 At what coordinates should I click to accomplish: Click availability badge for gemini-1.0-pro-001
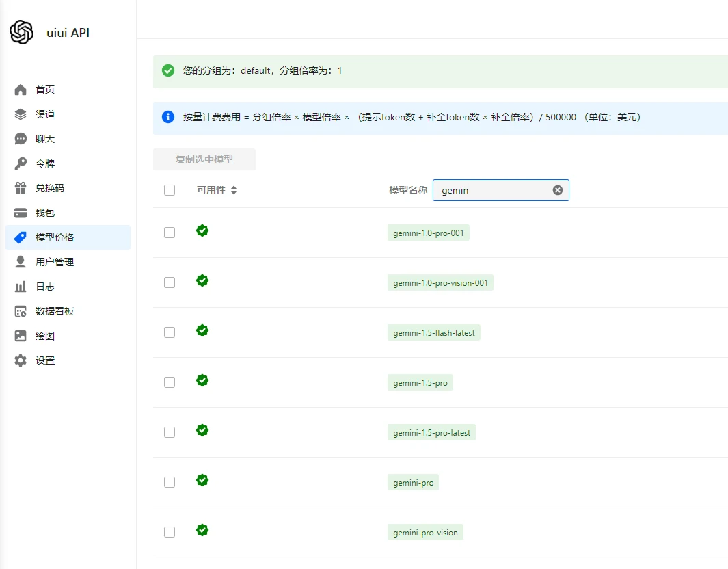[202, 230]
